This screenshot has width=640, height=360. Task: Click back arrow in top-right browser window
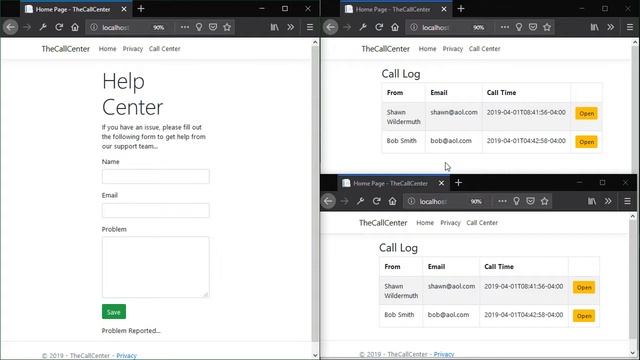[331, 27]
